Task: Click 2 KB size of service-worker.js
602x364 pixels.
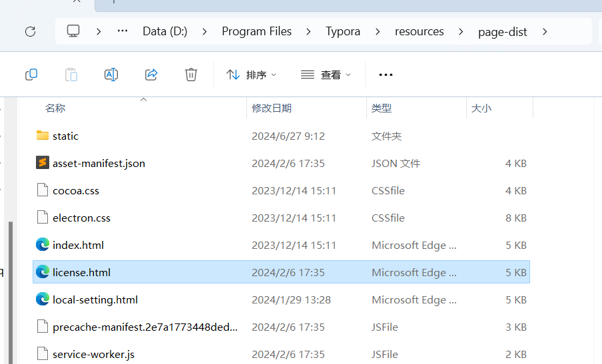Action: tap(516, 355)
